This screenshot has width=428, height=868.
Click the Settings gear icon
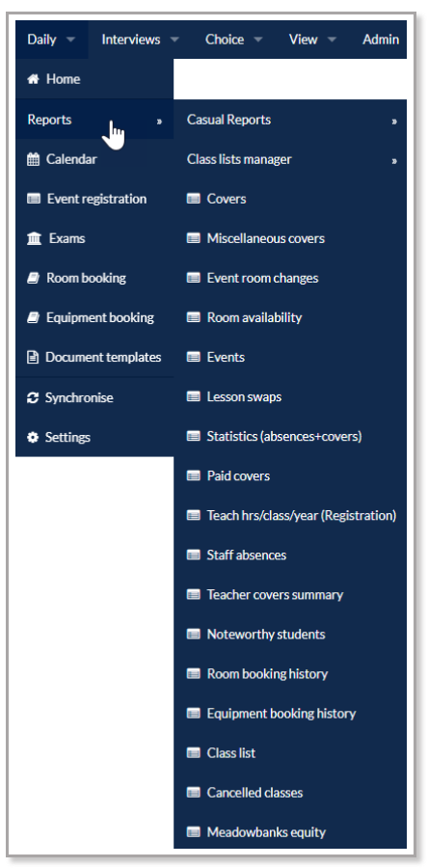[33, 437]
